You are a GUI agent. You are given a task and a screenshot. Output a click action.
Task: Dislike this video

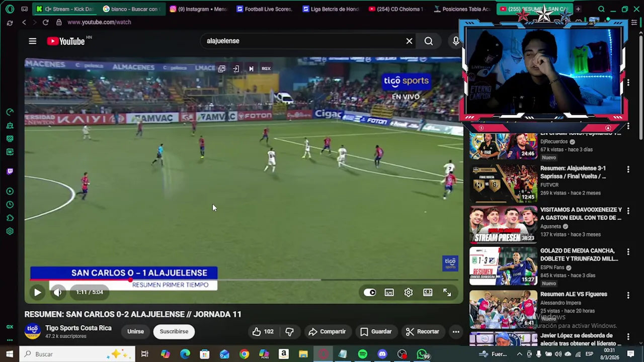(289, 331)
